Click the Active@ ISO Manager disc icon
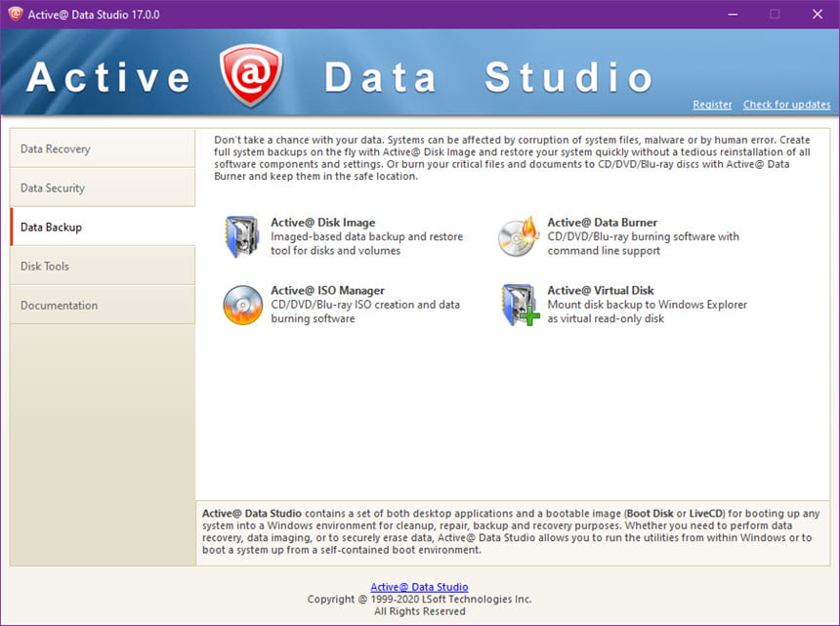 [x=242, y=305]
